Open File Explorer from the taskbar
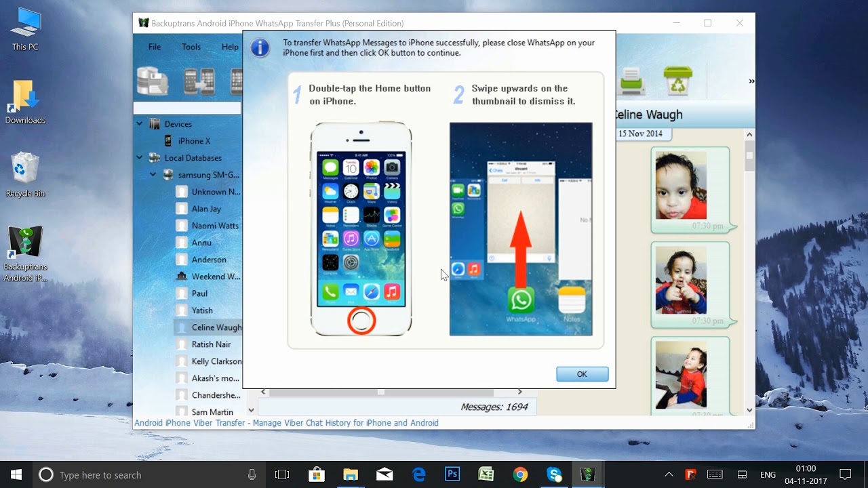This screenshot has height=488, width=868. 350,475
